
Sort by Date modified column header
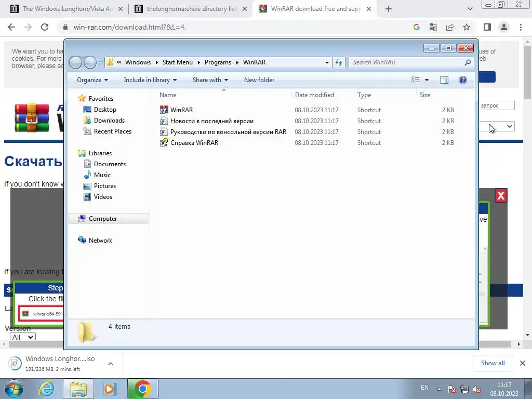tap(322, 95)
